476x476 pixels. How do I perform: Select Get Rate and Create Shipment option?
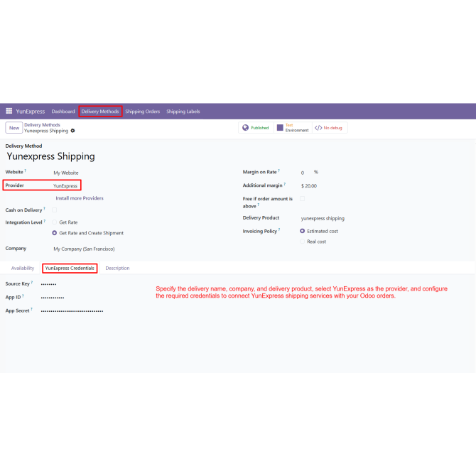54,233
